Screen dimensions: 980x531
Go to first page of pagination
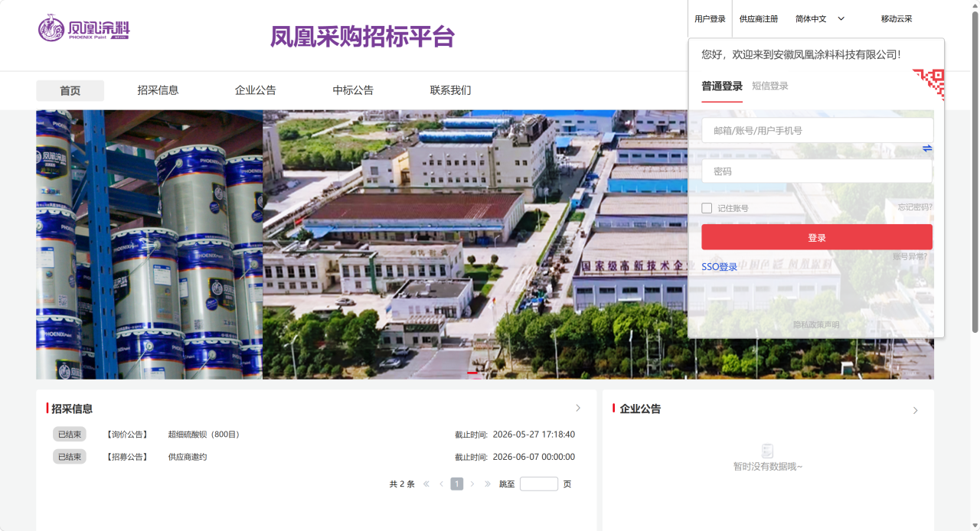point(426,484)
